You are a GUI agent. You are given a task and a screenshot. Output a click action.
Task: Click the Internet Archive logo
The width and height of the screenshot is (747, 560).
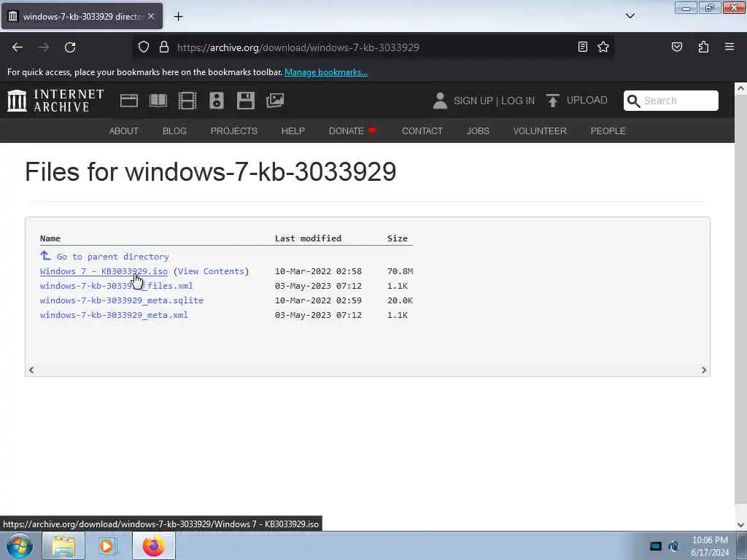click(x=55, y=101)
